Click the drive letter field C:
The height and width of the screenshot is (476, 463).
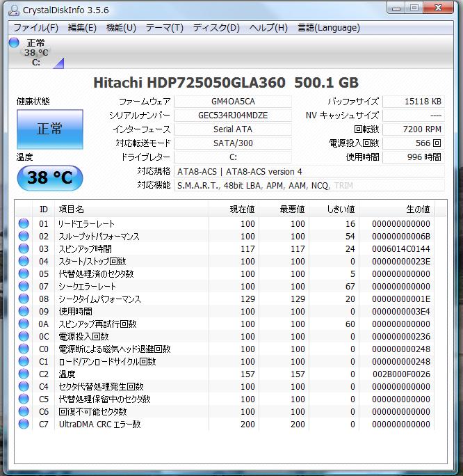tap(233, 157)
